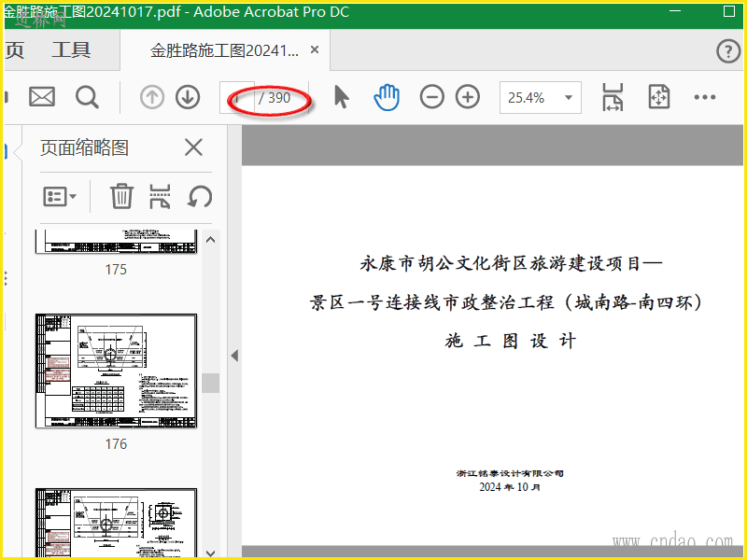Switch to the 金胜路施工图20241 document tab

224,50
